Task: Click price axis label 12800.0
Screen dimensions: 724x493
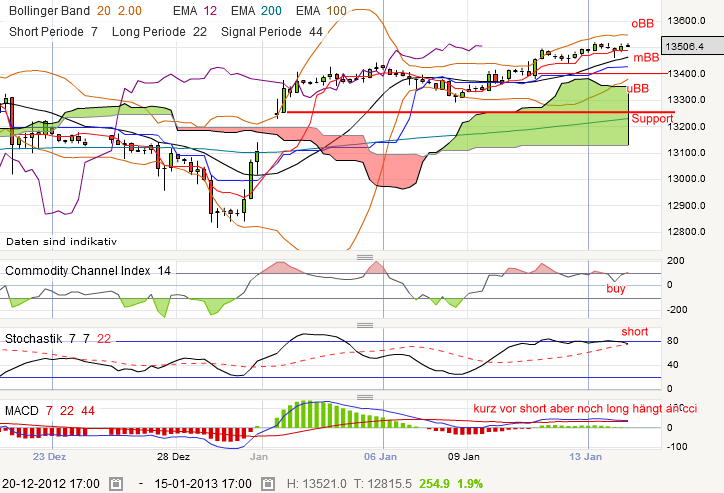Action: [686, 231]
